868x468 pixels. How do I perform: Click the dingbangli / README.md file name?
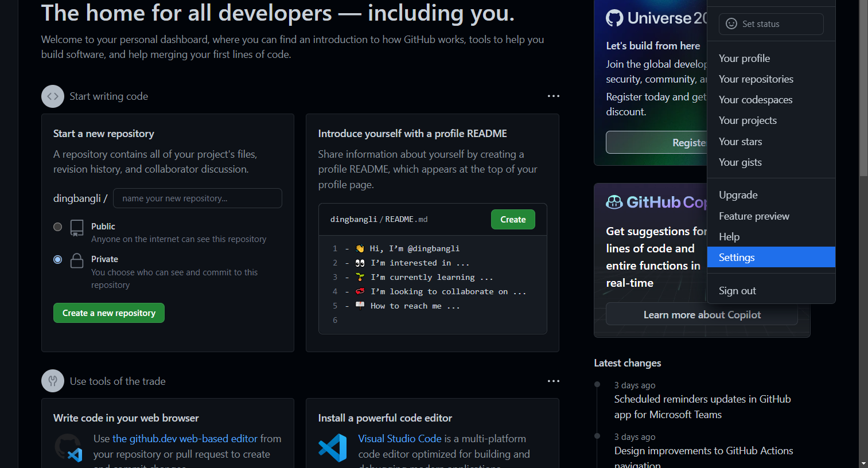[379, 219]
